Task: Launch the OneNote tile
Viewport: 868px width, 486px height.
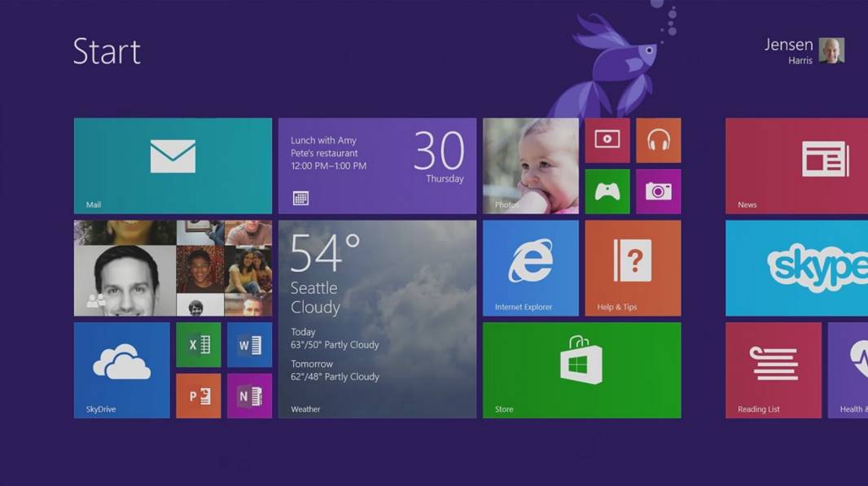Action: pyautogui.click(x=249, y=396)
